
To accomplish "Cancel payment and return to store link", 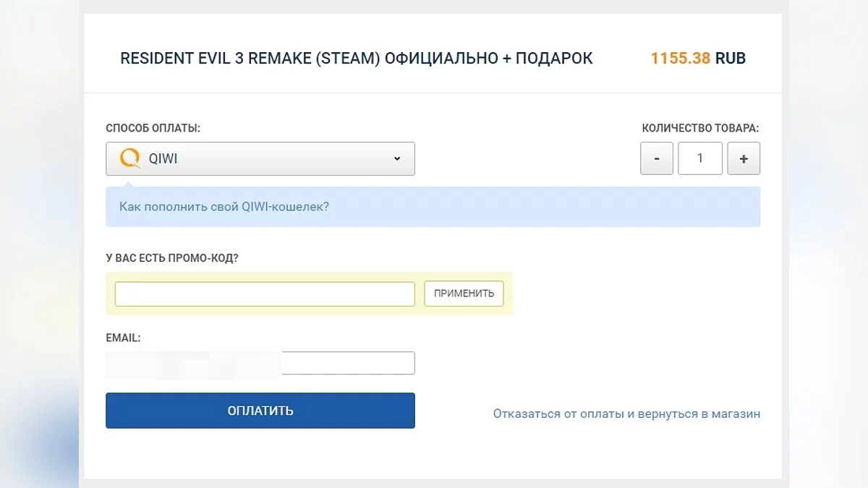I will [x=626, y=414].
